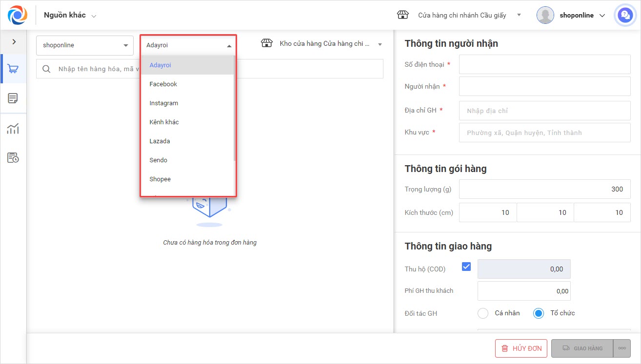
Task: Click the store icon beside Cửa hàng chi nhánh
Action: [x=403, y=15]
